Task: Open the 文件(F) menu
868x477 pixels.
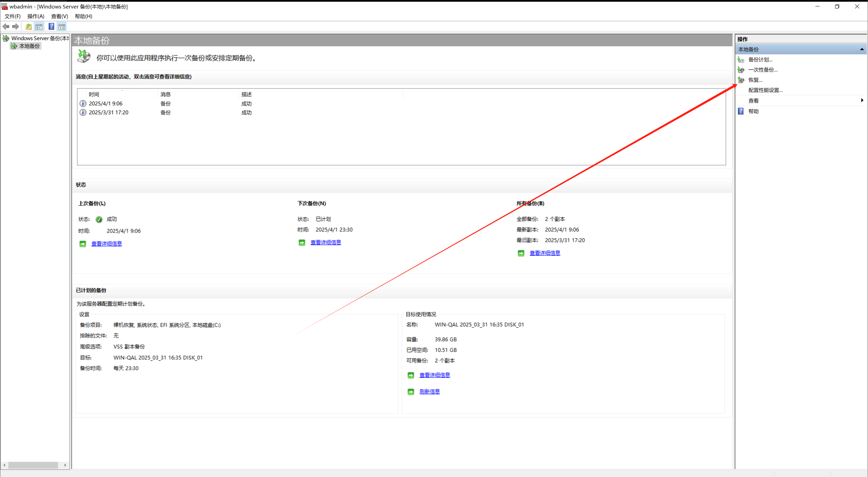Action: (13, 16)
